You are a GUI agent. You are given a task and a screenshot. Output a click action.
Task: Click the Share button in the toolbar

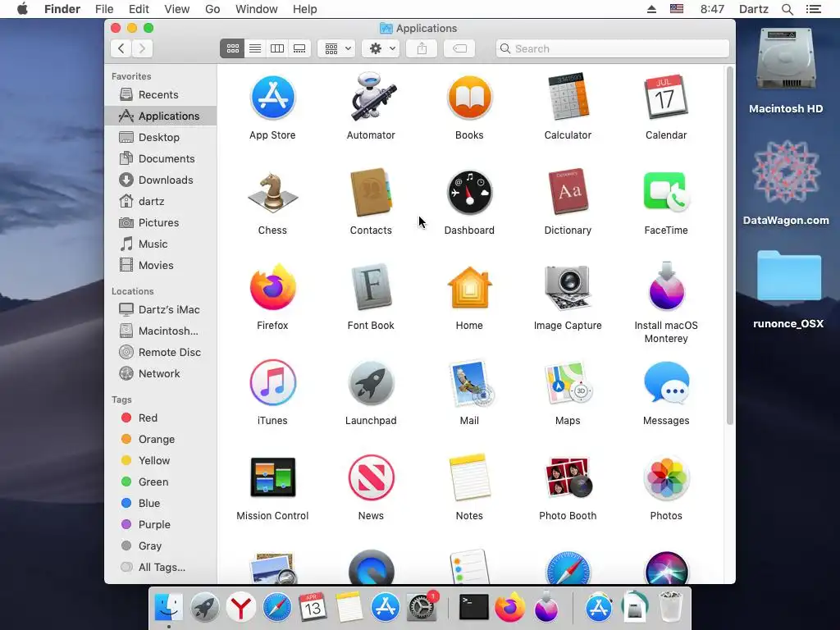point(422,48)
